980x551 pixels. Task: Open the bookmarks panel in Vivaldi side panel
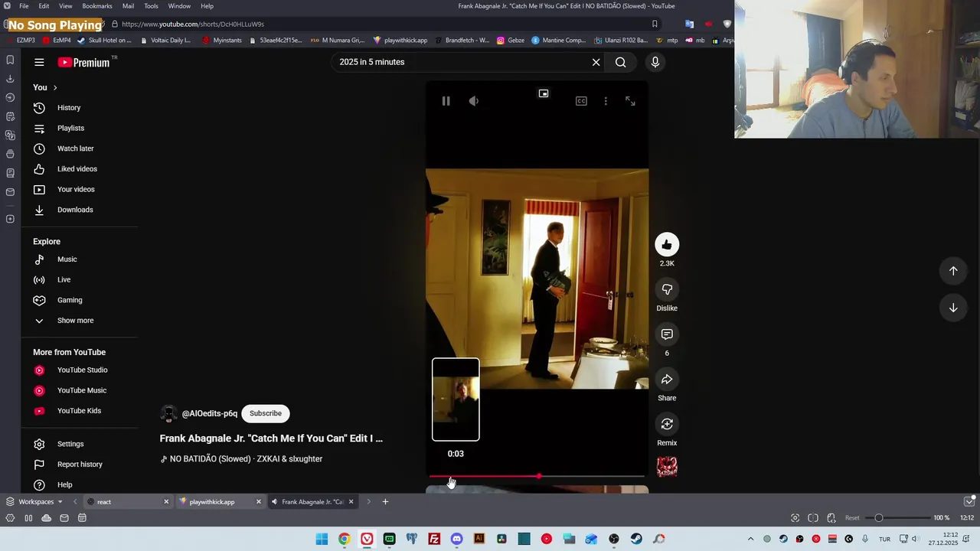(10, 60)
